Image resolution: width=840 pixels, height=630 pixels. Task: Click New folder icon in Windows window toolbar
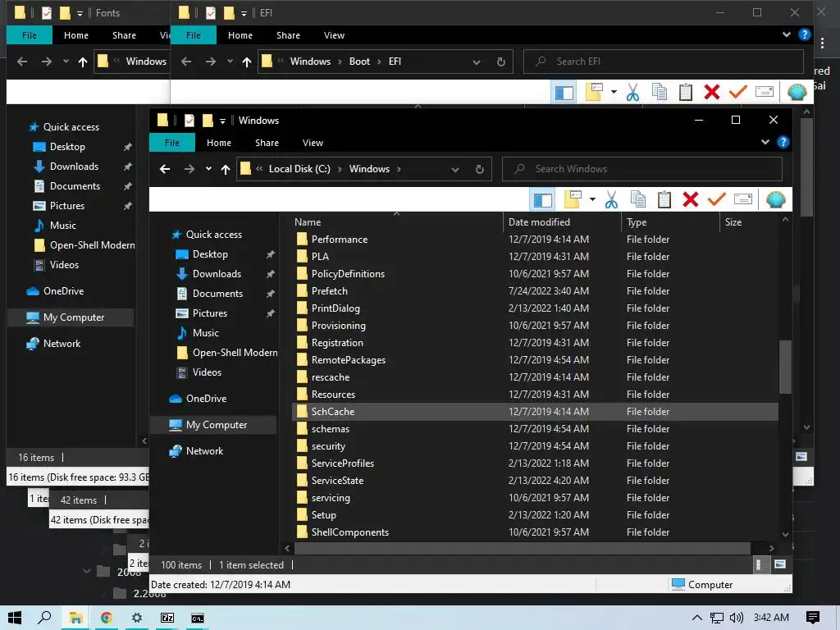[x=573, y=199]
